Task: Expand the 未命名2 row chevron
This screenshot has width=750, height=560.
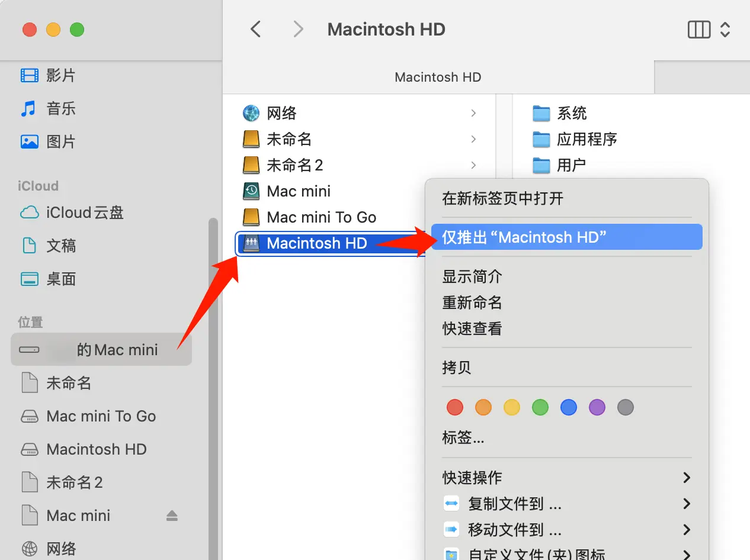Action: 473,165
